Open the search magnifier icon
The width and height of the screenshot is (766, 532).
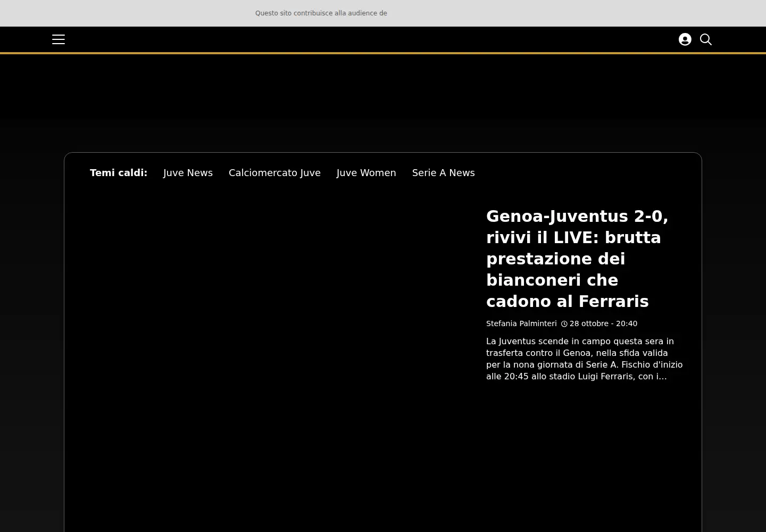(706, 39)
